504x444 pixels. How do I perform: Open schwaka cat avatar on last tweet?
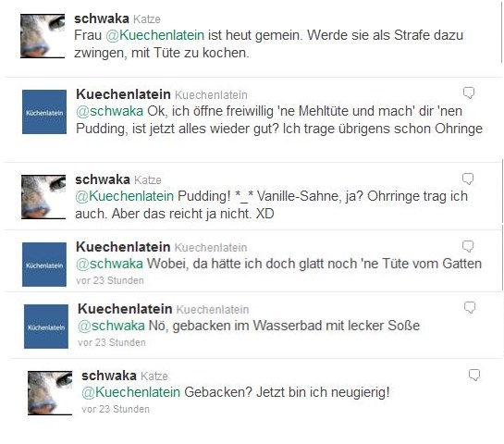tap(50, 393)
